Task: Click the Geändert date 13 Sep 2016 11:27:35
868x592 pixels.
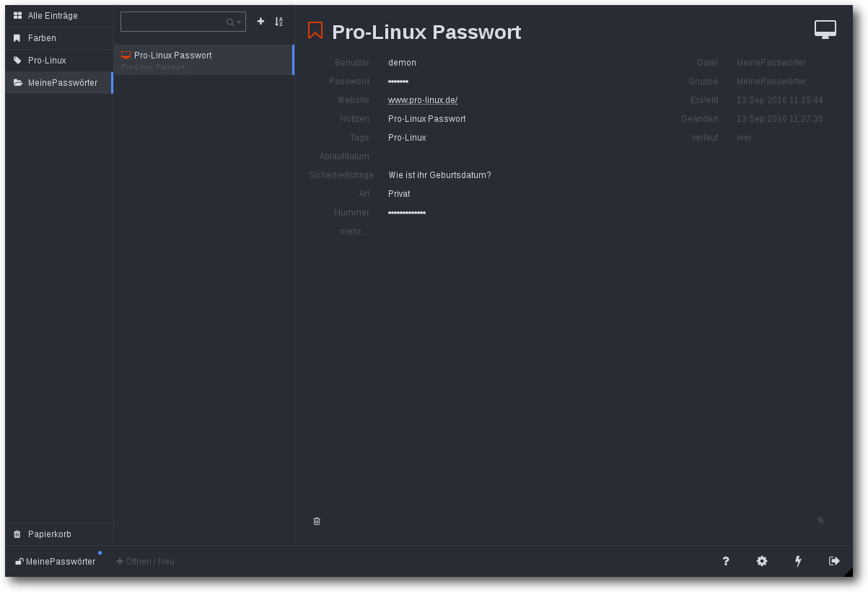Action: (x=780, y=119)
